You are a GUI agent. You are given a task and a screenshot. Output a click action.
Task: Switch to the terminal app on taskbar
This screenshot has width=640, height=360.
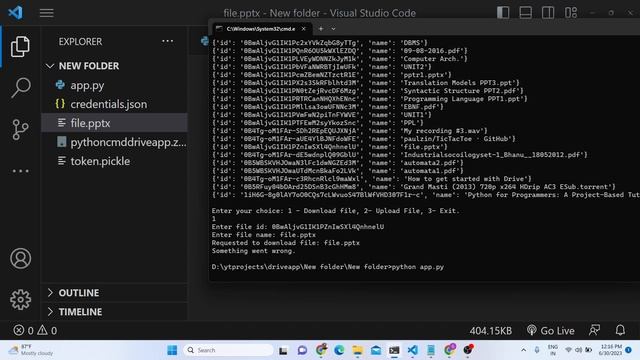coord(394,350)
